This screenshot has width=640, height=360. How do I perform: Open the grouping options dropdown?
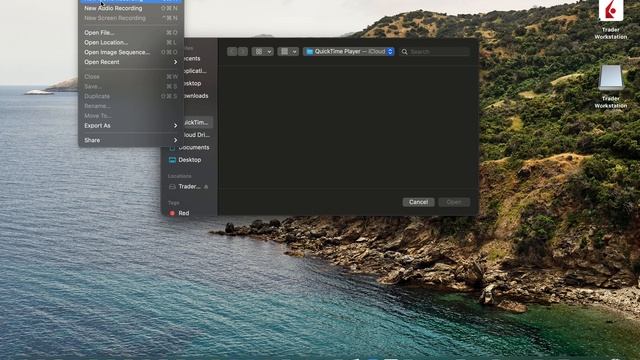(x=288, y=51)
